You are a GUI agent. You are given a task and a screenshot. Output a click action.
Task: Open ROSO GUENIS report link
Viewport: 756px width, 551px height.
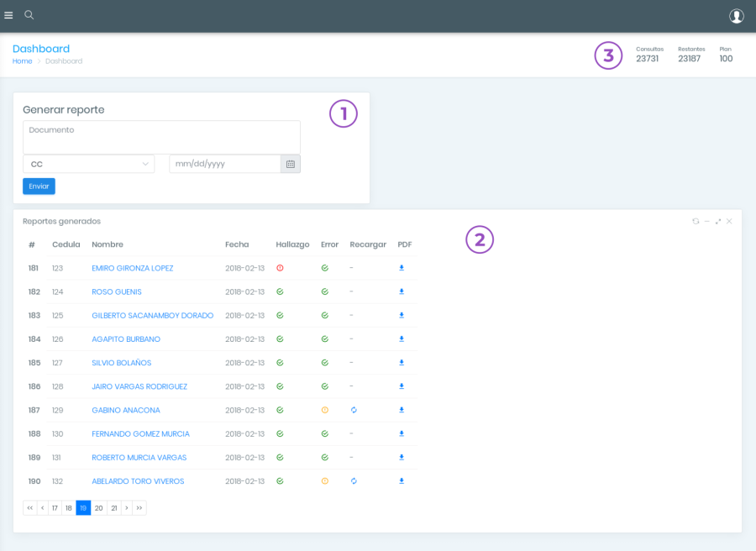(x=117, y=291)
